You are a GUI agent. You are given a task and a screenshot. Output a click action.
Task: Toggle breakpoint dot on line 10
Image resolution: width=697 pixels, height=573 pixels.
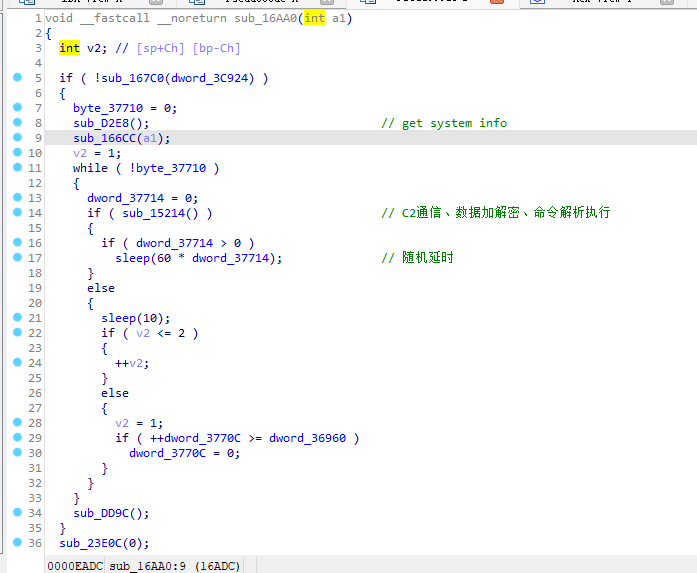(x=17, y=152)
